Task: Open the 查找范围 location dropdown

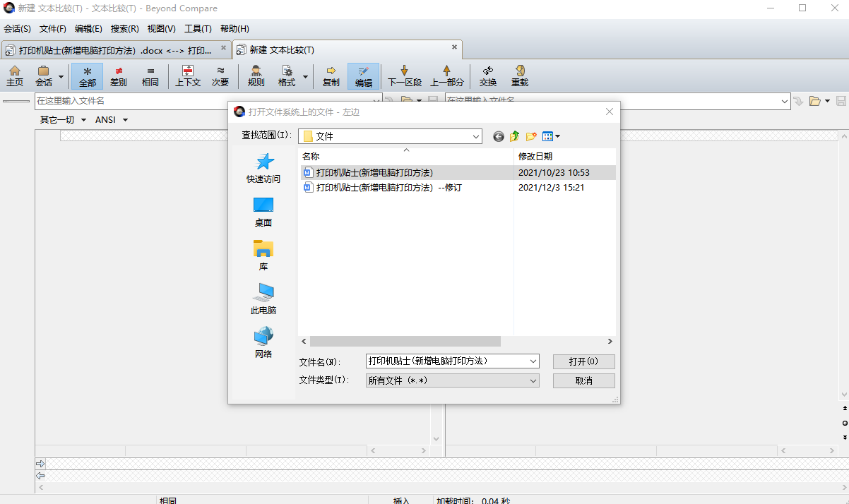Action: tap(476, 136)
